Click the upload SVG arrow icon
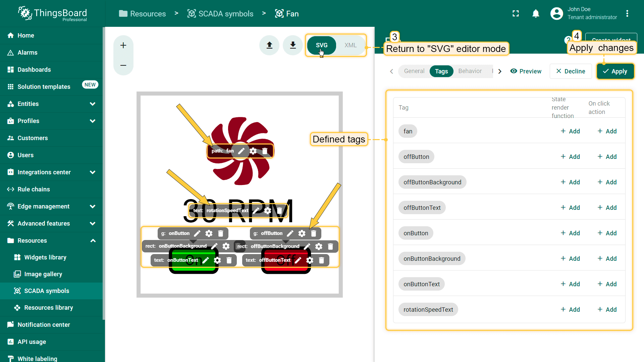 click(269, 45)
